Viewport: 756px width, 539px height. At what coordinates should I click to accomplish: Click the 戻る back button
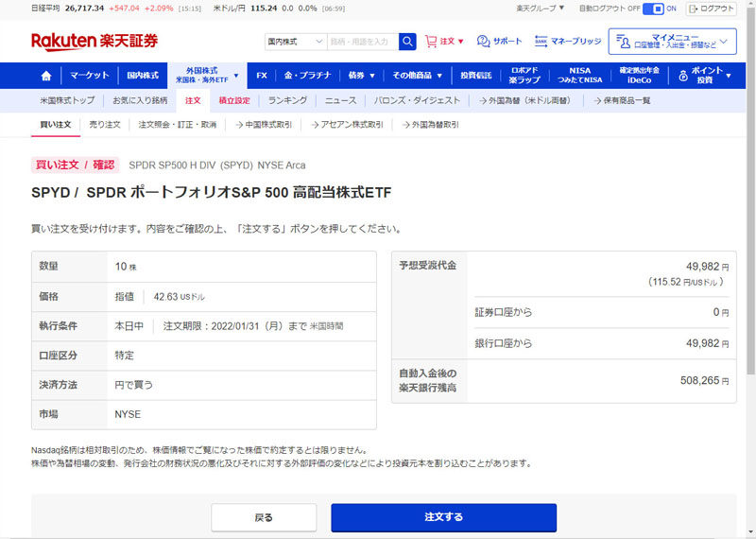click(x=264, y=517)
